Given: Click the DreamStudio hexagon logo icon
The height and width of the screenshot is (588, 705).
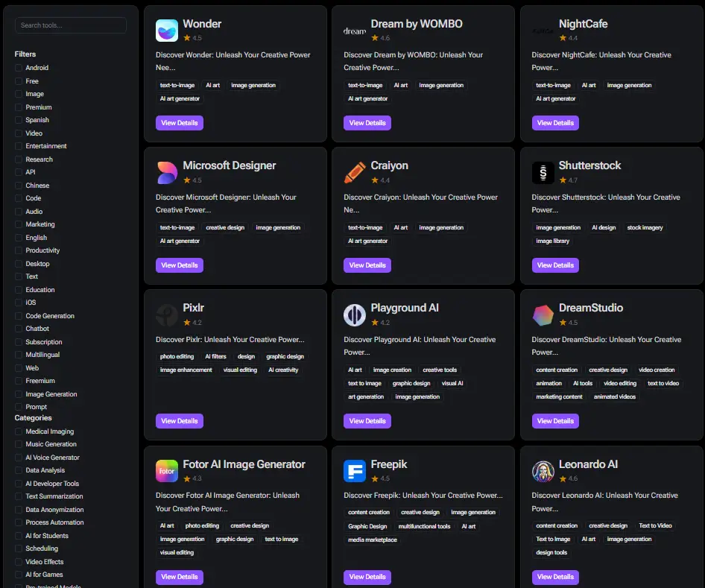Looking at the screenshot, I should [543, 315].
